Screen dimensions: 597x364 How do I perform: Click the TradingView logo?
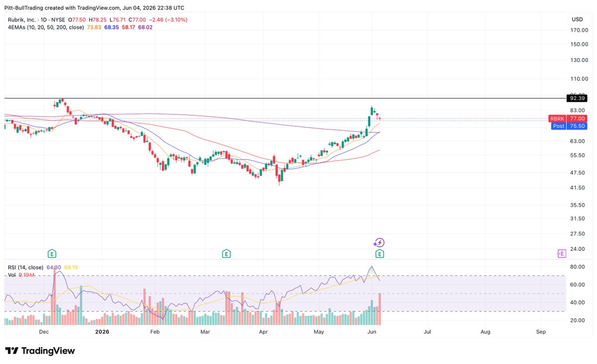40,351
